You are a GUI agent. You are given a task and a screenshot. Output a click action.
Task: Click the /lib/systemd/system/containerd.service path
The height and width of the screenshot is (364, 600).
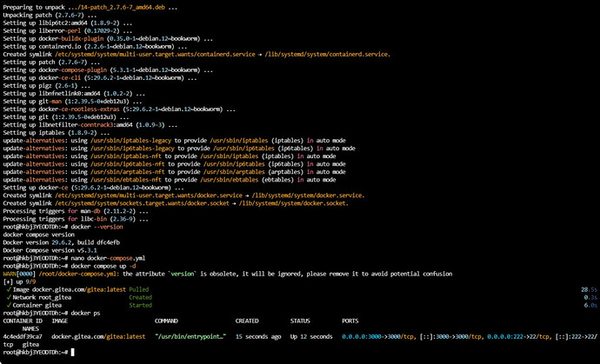pos(328,54)
